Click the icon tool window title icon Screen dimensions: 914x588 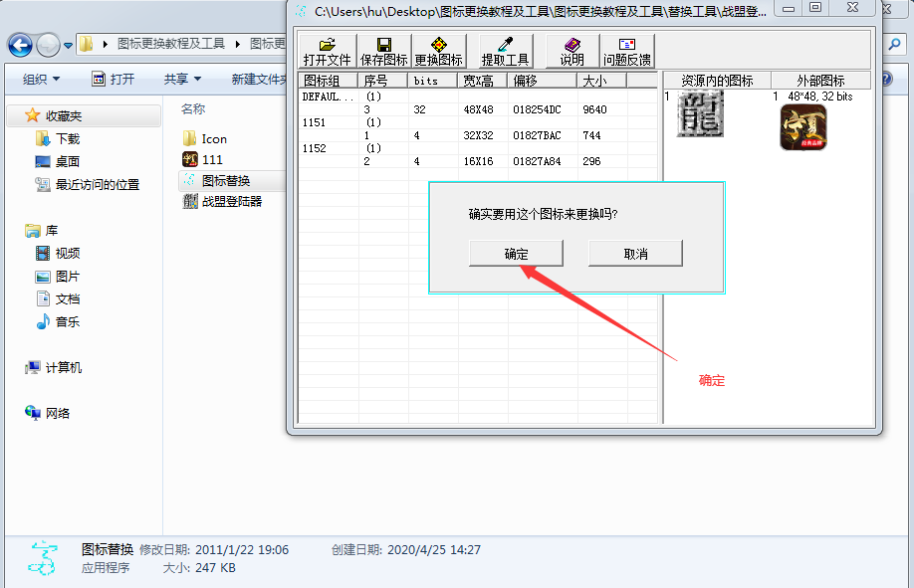click(302, 11)
